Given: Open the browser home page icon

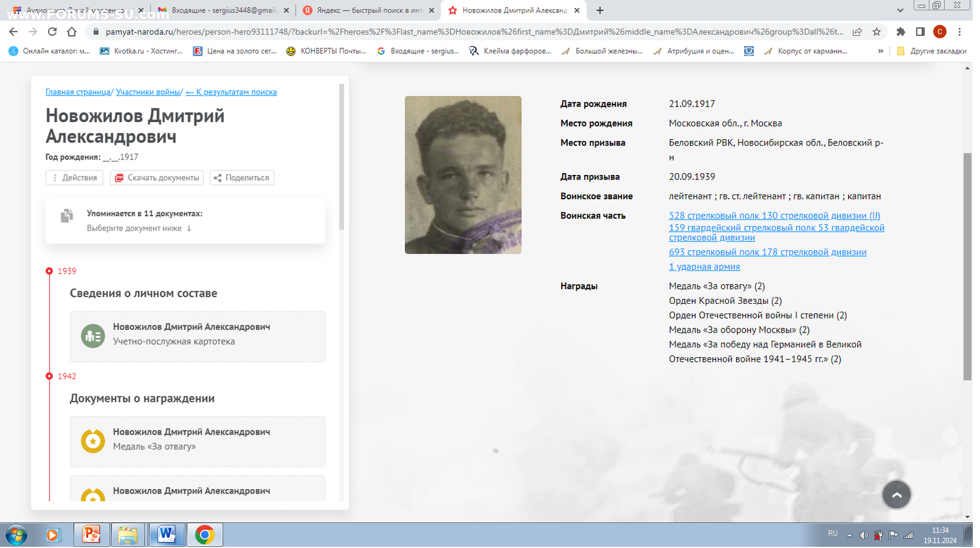Looking at the screenshot, I should (72, 31).
